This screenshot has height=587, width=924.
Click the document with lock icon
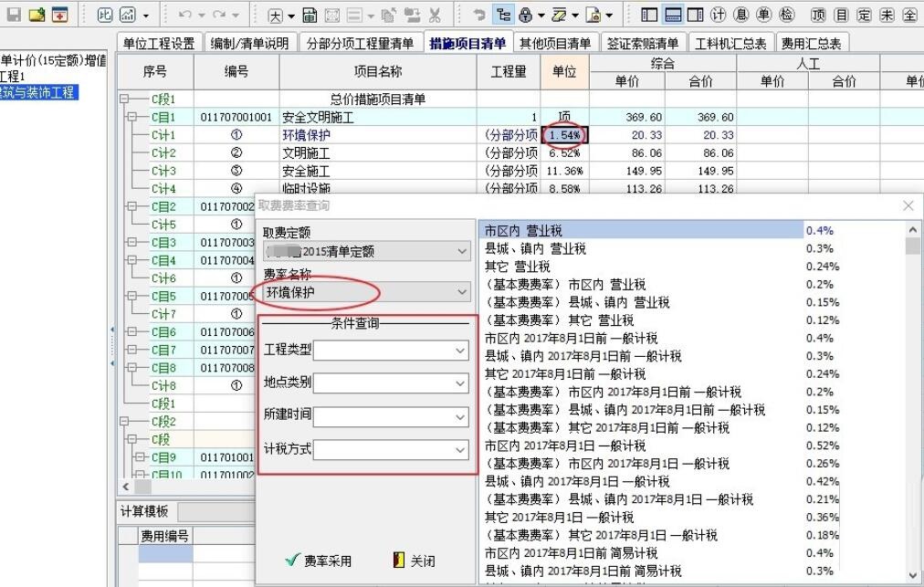tap(594, 15)
